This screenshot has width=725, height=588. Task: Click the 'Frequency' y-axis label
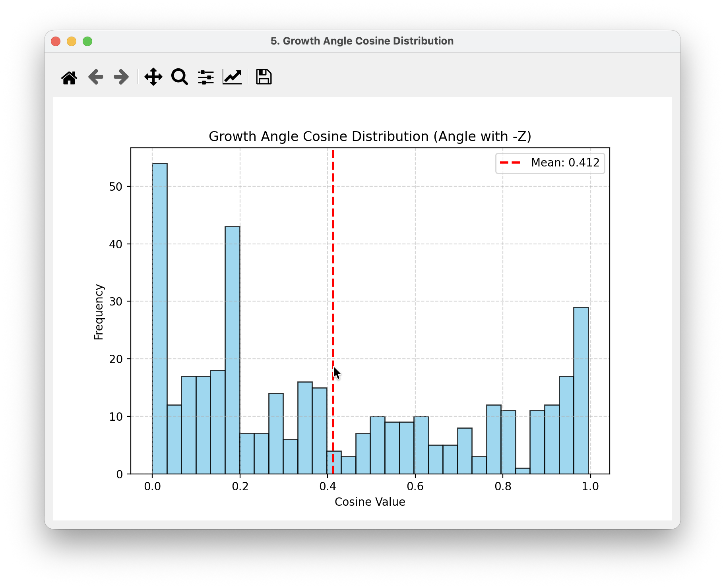(99, 312)
